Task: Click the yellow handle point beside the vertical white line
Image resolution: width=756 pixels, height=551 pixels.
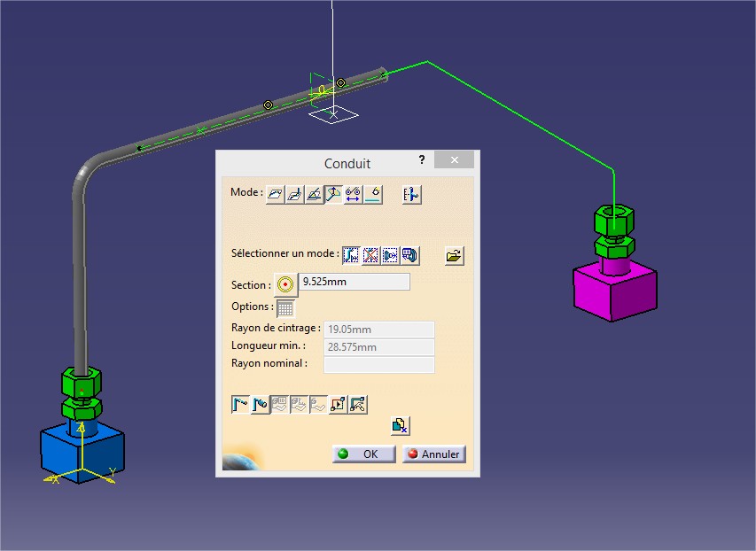Action: click(x=340, y=83)
